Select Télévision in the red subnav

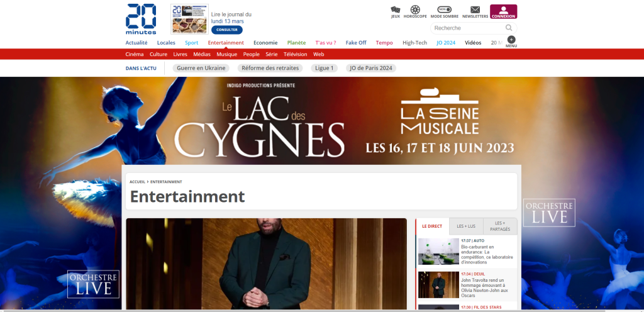(296, 54)
